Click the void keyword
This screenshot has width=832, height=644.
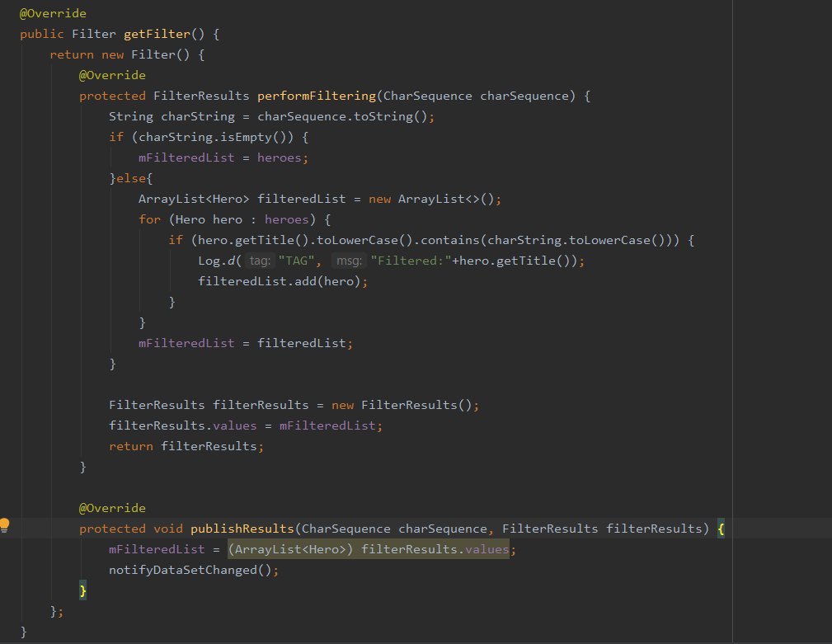(x=167, y=529)
